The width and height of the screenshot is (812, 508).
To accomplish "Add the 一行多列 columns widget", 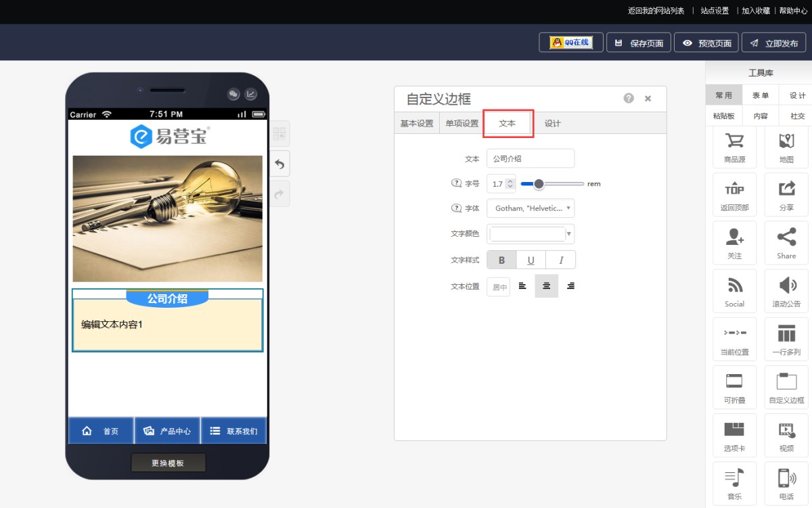I will tap(786, 340).
